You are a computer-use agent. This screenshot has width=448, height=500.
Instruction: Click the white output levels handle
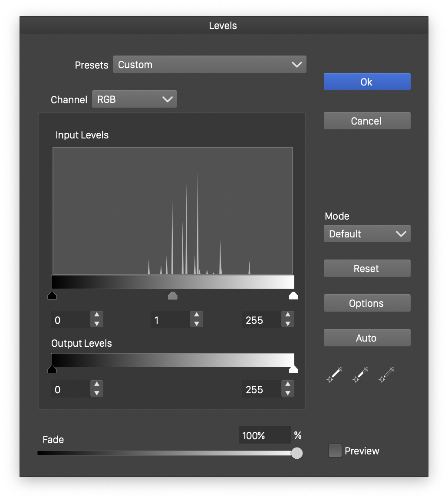click(293, 369)
